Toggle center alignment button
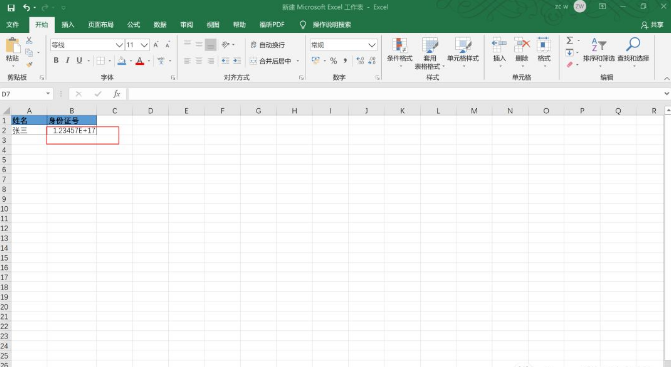Viewport: 671px width, 367px height. pos(199,61)
